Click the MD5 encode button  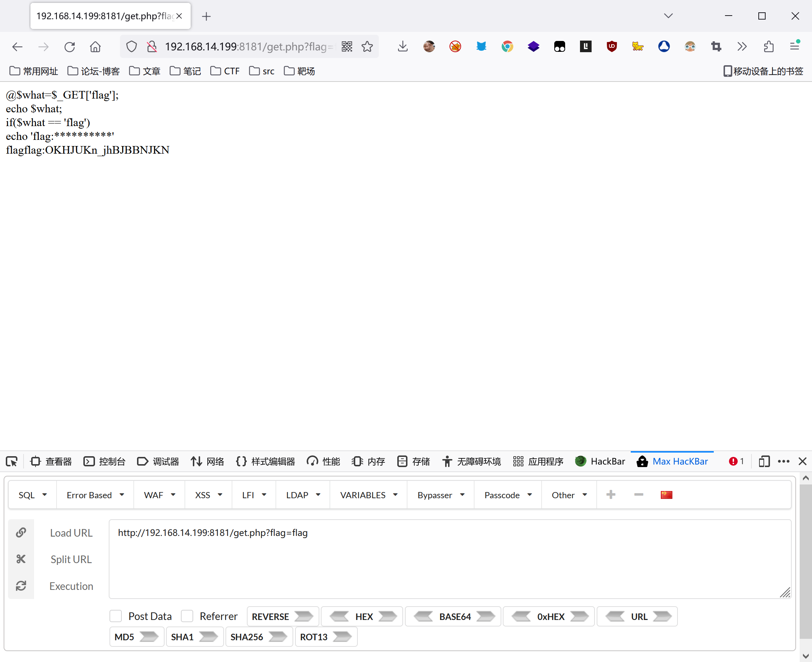coord(136,637)
